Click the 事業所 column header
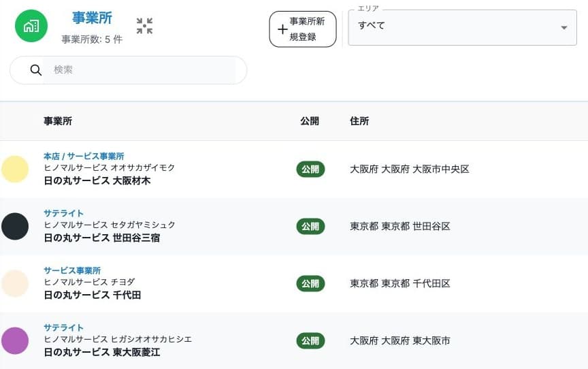The height and width of the screenshot is (369, 588). pos(58,121)
